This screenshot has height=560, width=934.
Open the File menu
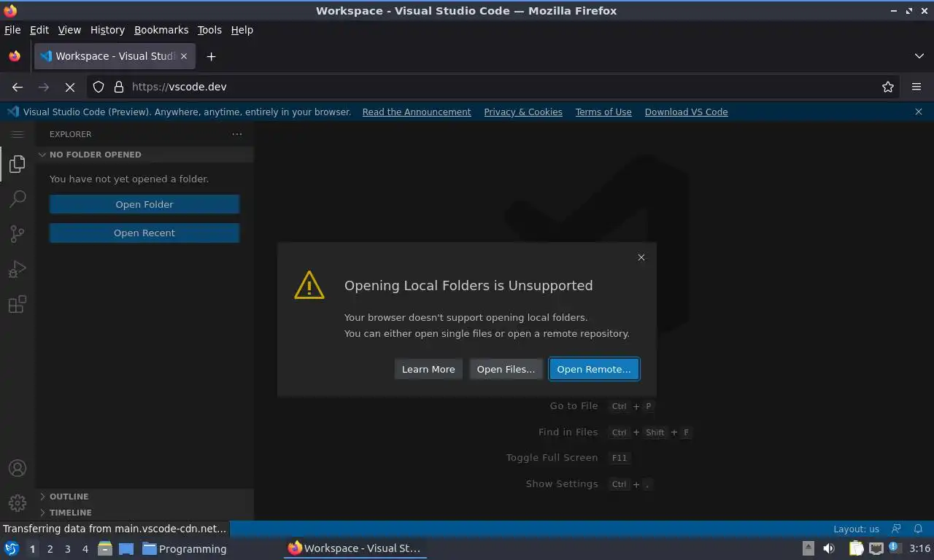coord(12,30)
